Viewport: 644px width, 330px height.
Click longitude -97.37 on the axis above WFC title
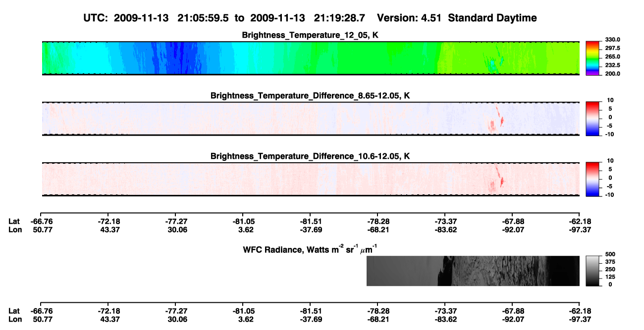[x=580, y=229]
